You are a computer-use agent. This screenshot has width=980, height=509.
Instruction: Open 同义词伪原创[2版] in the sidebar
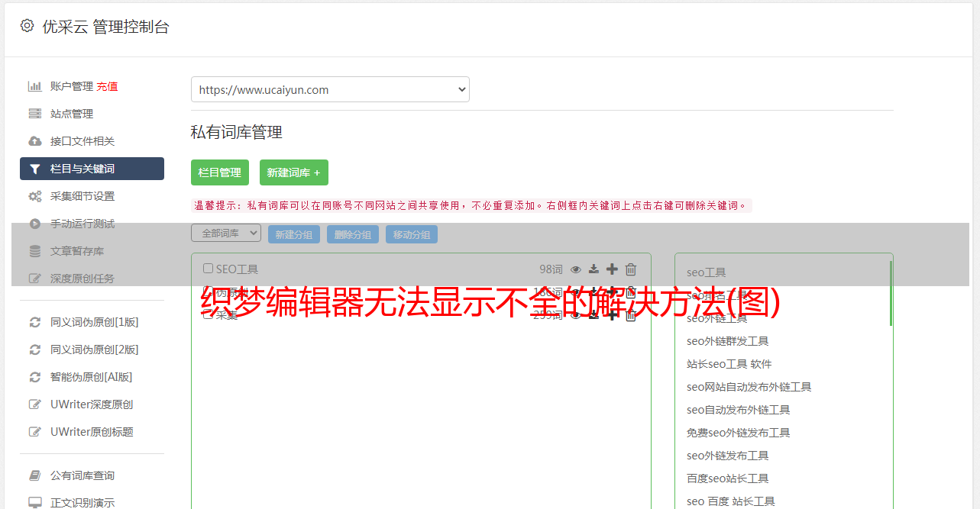point(95,350)
